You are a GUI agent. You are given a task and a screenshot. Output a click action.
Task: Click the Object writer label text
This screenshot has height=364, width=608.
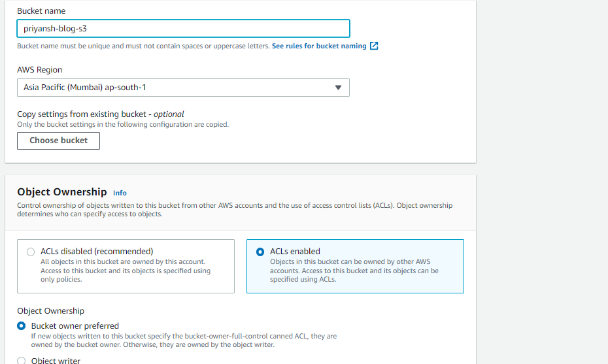pos(56,360)
